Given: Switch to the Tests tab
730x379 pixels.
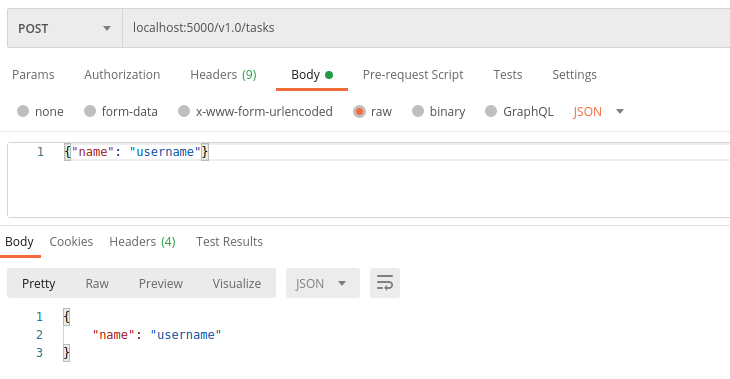Looking at the screenshot, I should point(507,74).
